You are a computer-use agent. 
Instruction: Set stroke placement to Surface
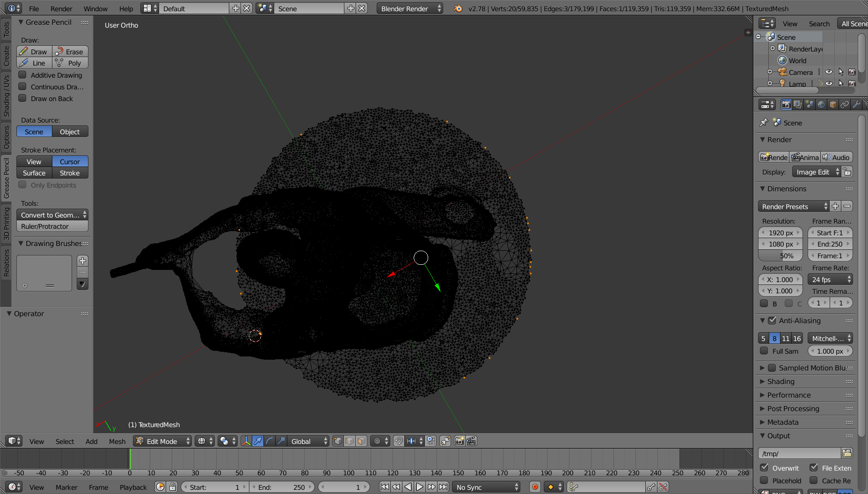(34, 173)
